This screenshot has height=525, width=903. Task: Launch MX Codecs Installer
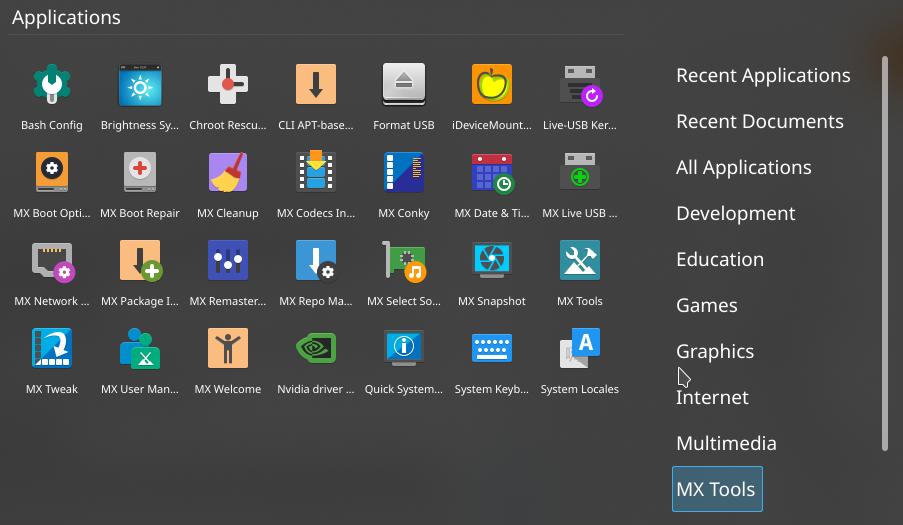click(316, 170)
